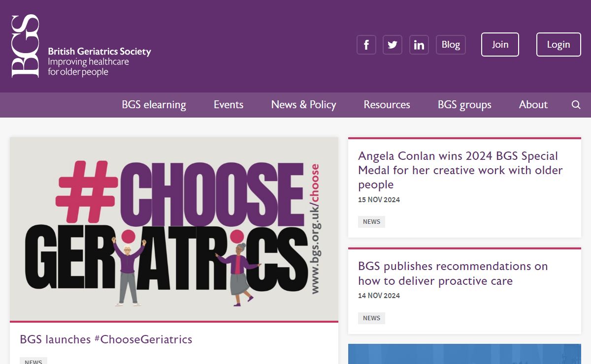
Task: Open the BGS groups menu
Action: pyautogui.click(x=464, y=105)
